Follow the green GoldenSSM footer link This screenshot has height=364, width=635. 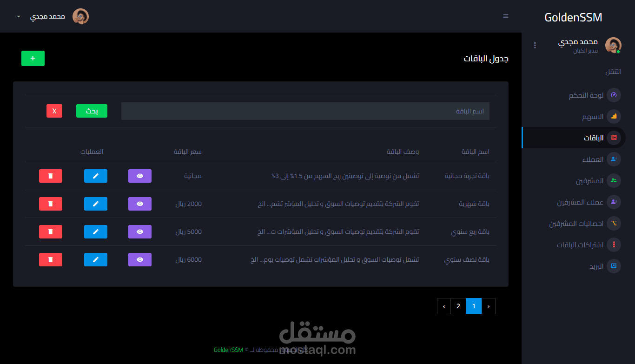(228, 350)
